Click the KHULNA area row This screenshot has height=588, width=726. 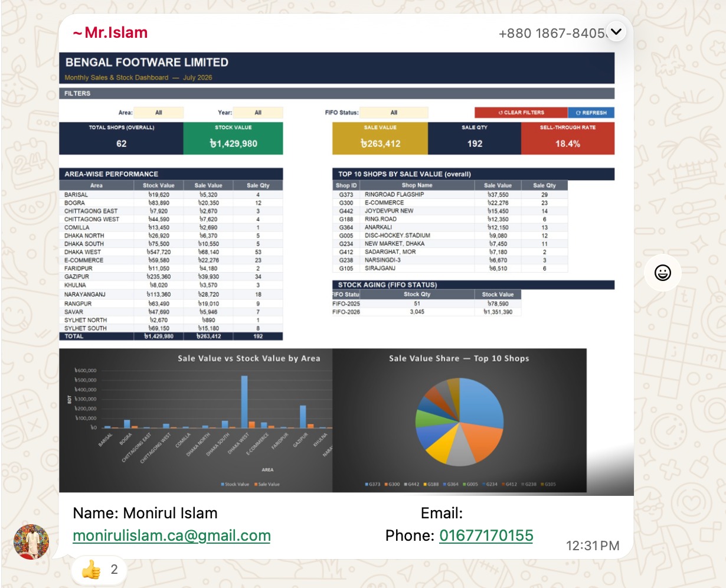pyautogui.click(x=171, y=285)
